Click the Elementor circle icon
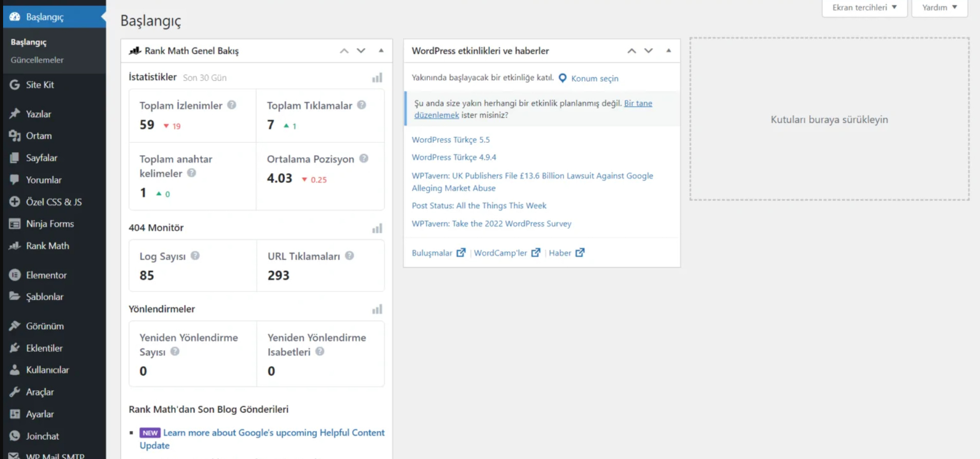 pyautogui.click(x=15, y=275)
